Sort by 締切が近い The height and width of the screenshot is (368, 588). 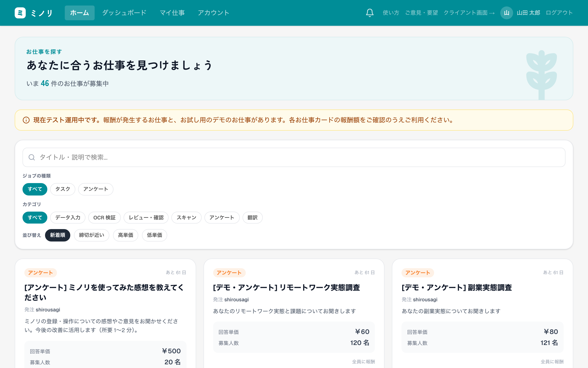coord(92,235)
